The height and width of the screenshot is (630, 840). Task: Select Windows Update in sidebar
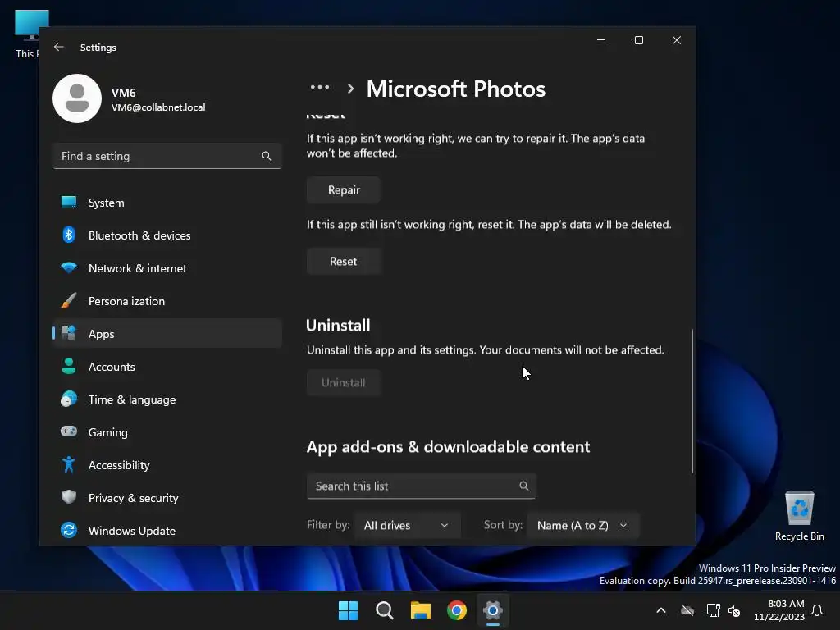(167, 531)
